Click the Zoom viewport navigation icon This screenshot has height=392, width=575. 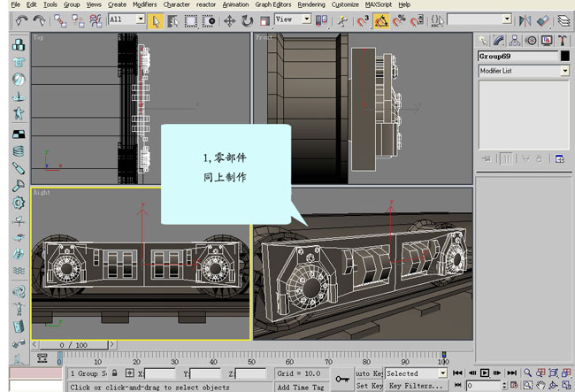(x=527, y=373)
